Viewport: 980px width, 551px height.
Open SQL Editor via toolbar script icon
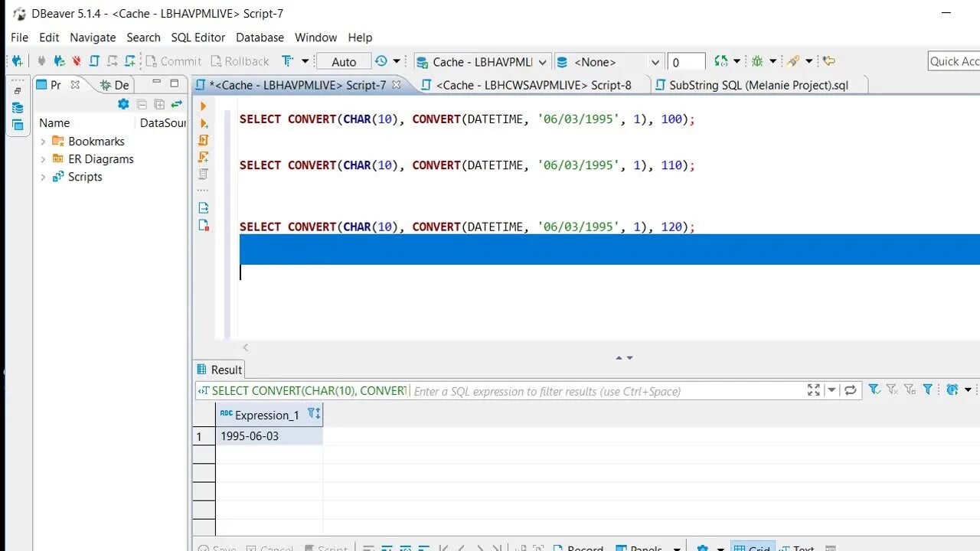(x=94, y=61)
